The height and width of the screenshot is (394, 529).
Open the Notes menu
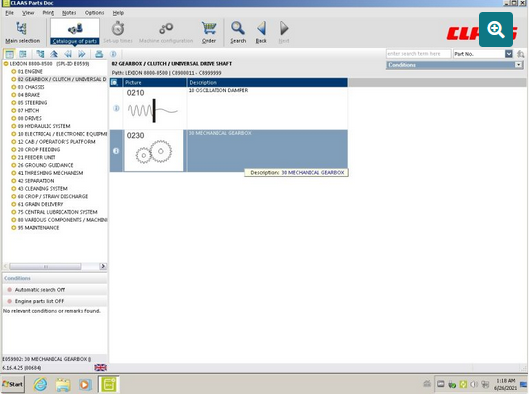click(x=69, y=13)
